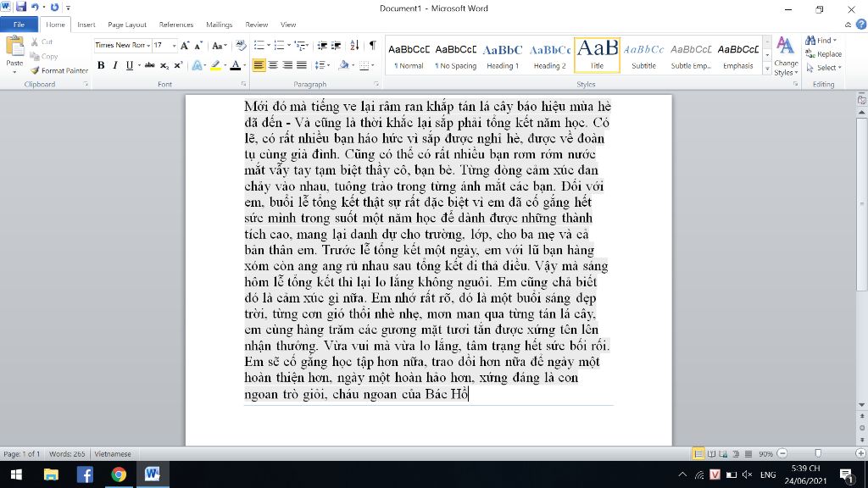
Task: Toggle Show/Hide paragraph marks
Action: 373,46
